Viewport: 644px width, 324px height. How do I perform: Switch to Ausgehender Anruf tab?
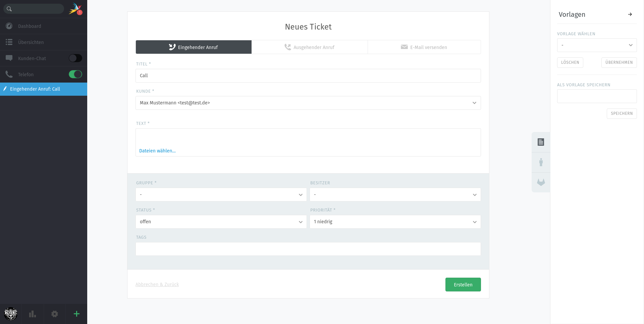[310, 47]
